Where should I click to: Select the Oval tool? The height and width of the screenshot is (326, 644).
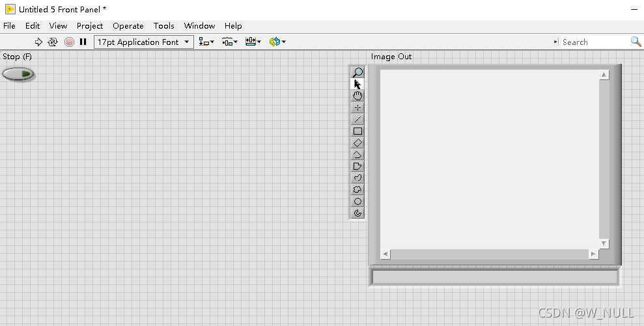(357, 201)
